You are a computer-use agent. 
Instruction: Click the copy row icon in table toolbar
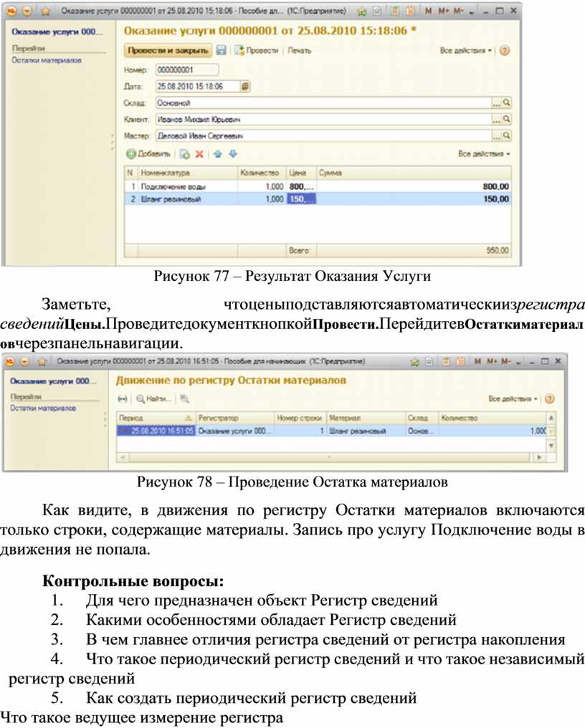[185, 154]
